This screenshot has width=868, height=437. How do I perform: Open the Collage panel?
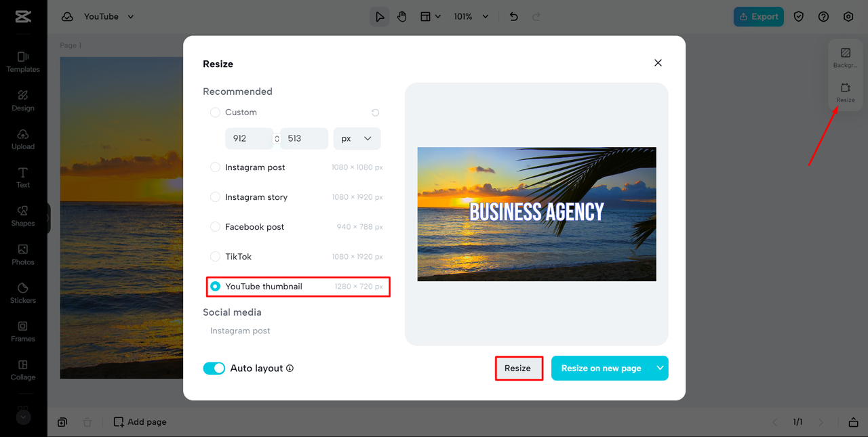tap(23, 370)
